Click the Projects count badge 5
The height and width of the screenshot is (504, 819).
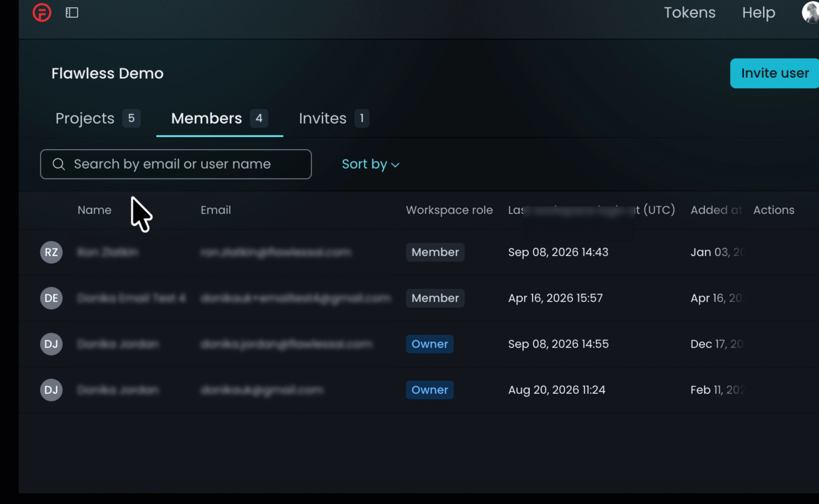click(132, 118)
